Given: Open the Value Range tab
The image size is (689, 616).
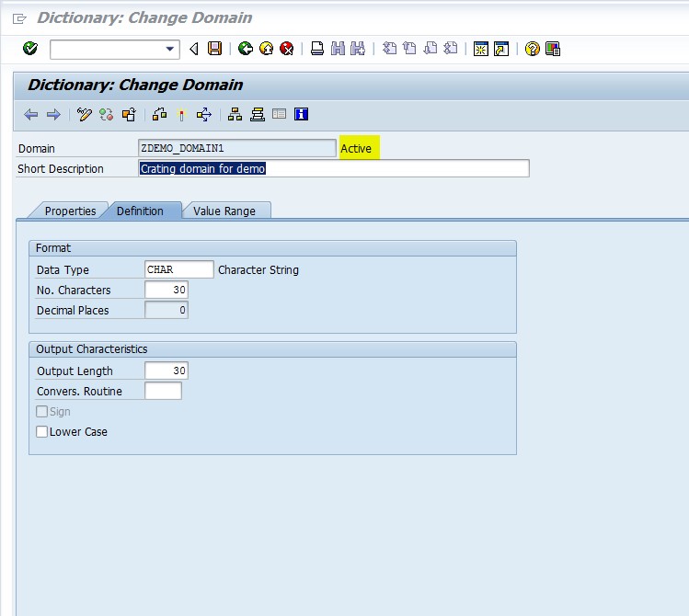Looking at the screenshot, I should [x=224, y=211].
